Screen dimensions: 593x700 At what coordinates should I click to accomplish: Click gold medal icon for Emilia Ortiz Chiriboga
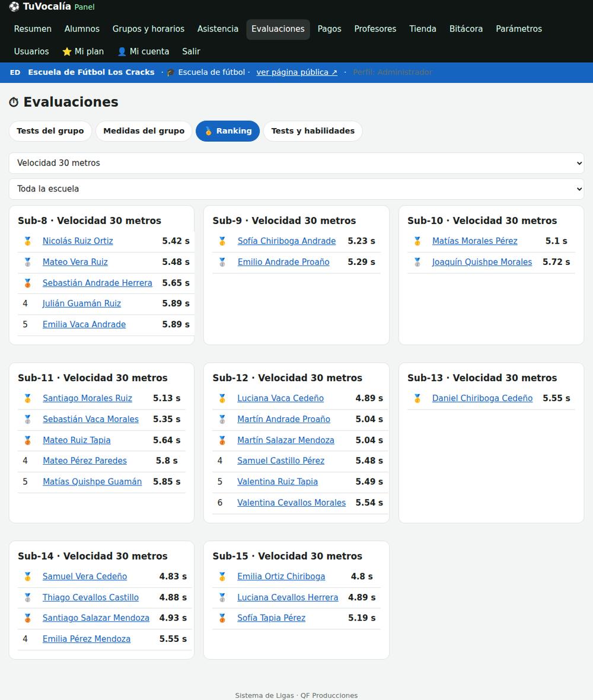[222, 577]
